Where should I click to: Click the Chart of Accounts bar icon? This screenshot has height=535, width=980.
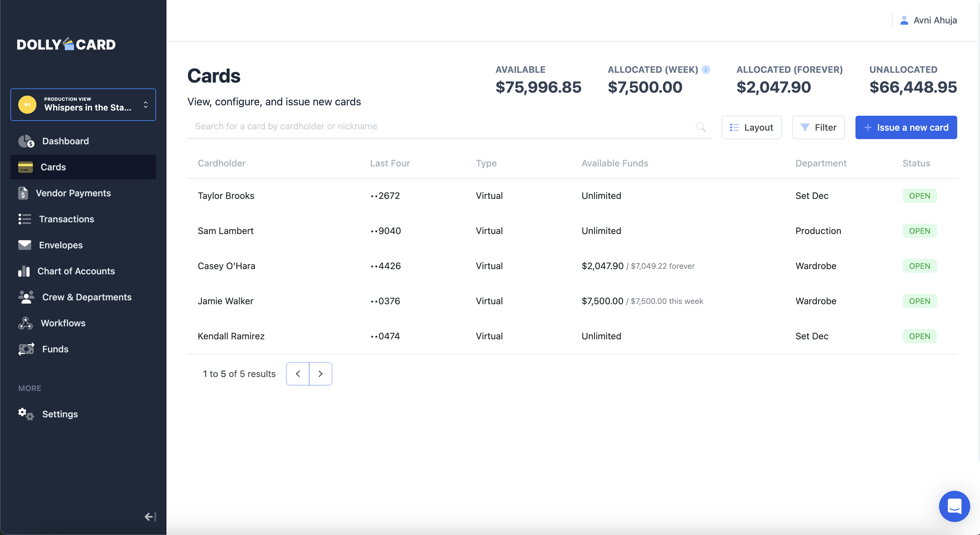pyautogui.click(x=24, y=271)
